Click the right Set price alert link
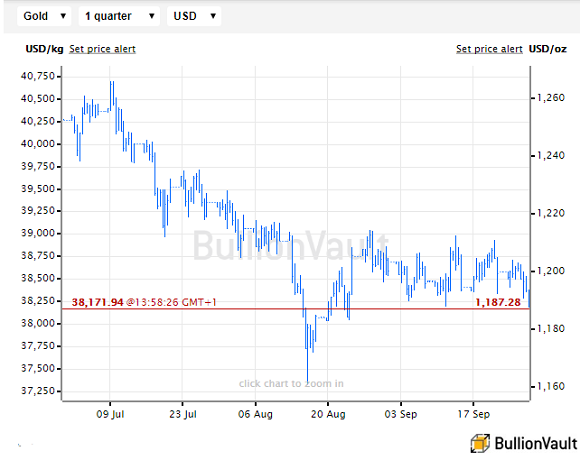This screenshot has height=460, width=580. tap(489, 49)
